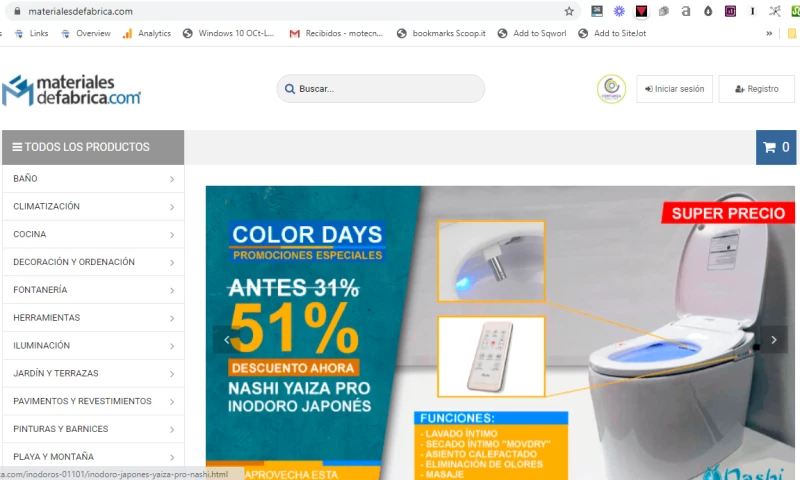Click the shopping cart icon

click(769, 147)
